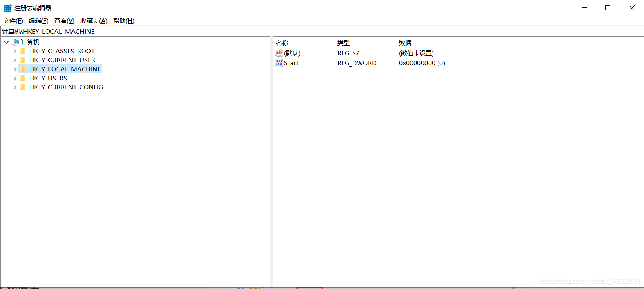Image resolution: width=644 pixels, height=289 pixels.
Task: Maximize the Registry Editor window
Action: point(608,8)
